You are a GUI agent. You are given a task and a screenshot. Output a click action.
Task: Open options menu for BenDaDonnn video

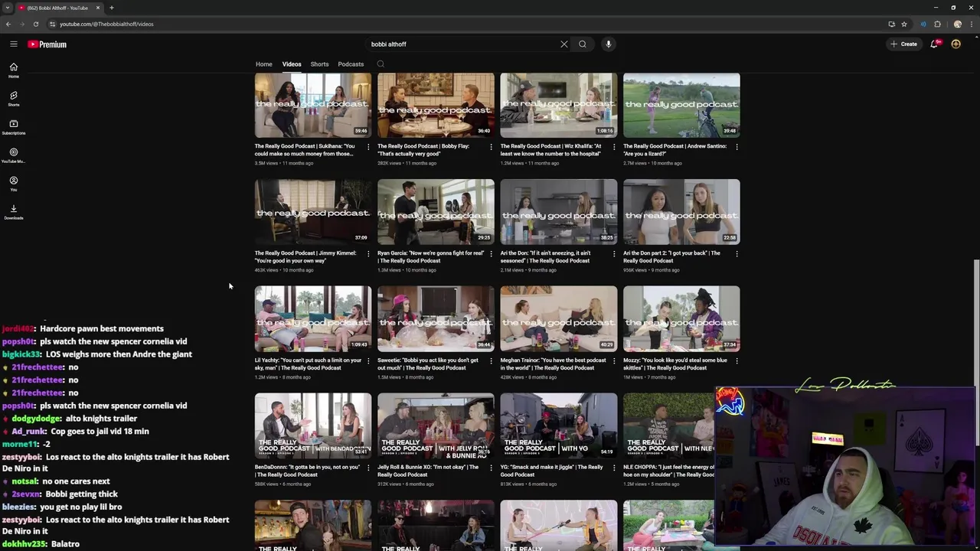click(368, 468)
